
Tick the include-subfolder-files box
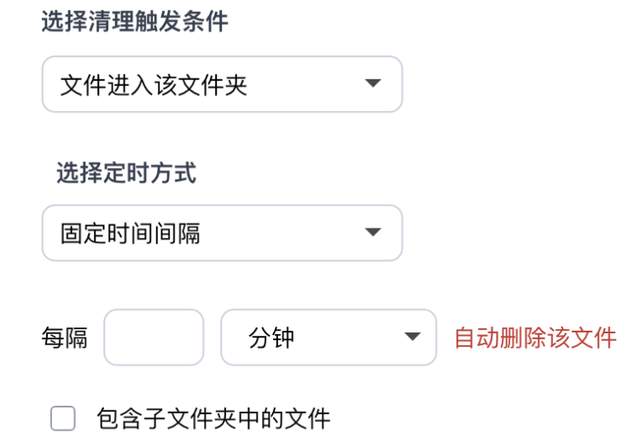(63, 418)
